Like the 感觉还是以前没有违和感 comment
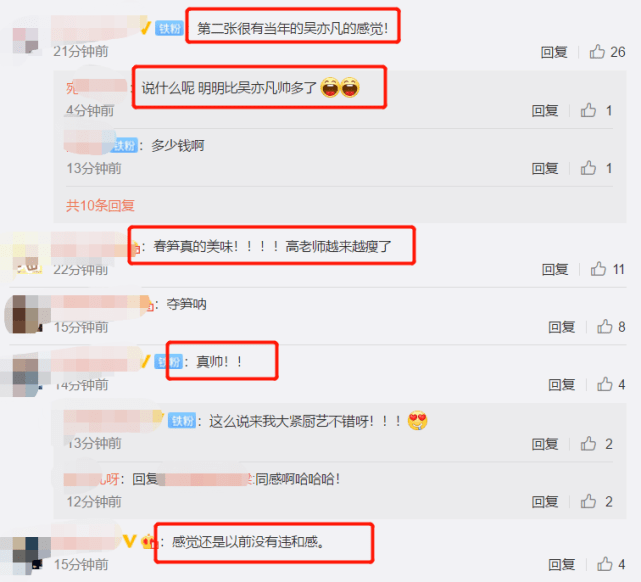The image size is (641, 582). pos(605,564)
